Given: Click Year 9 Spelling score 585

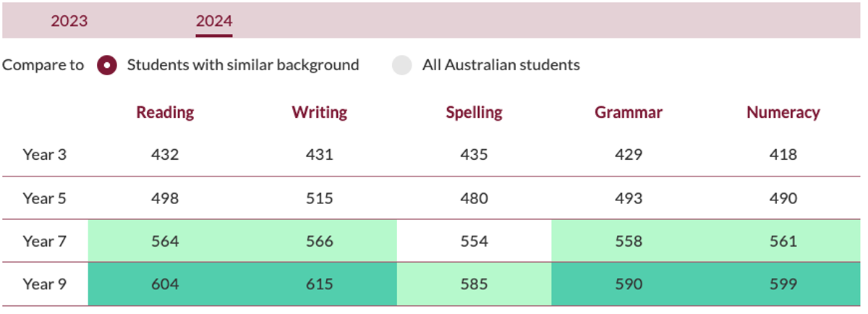Looking at the screenshot, I should pyautogui.click(x=474, y=284).
